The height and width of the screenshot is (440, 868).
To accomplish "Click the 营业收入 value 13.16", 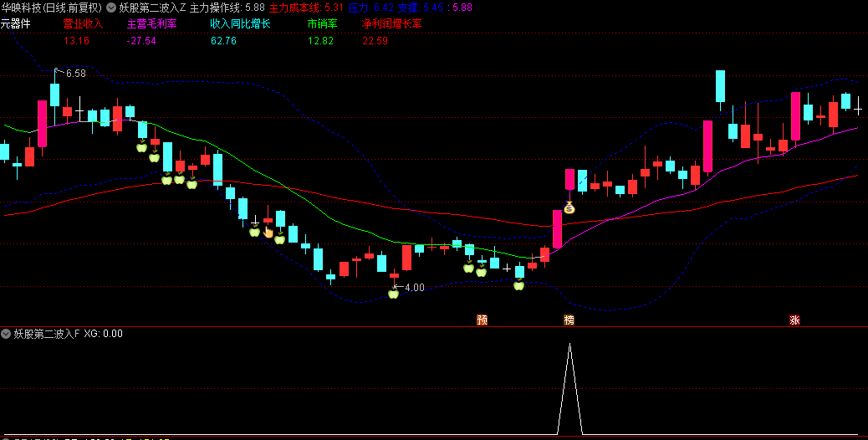I will click(x=76, y=41).
